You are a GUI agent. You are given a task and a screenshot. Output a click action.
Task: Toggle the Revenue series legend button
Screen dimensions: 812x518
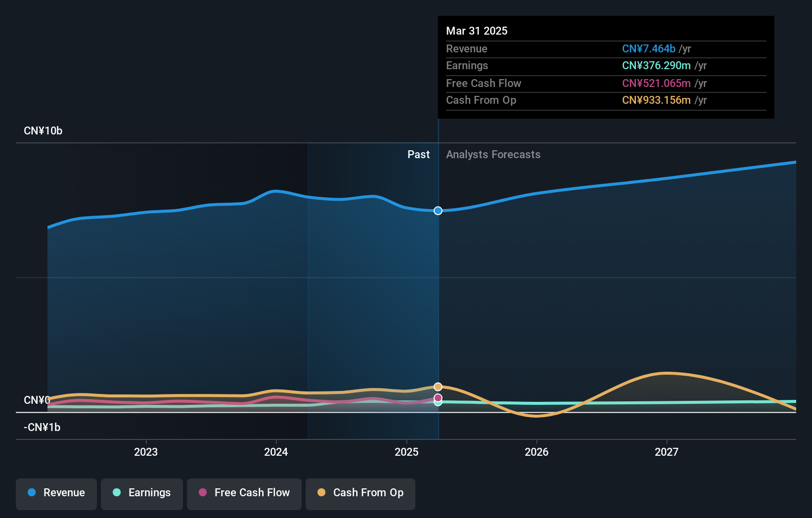click(x=56, y=494)
